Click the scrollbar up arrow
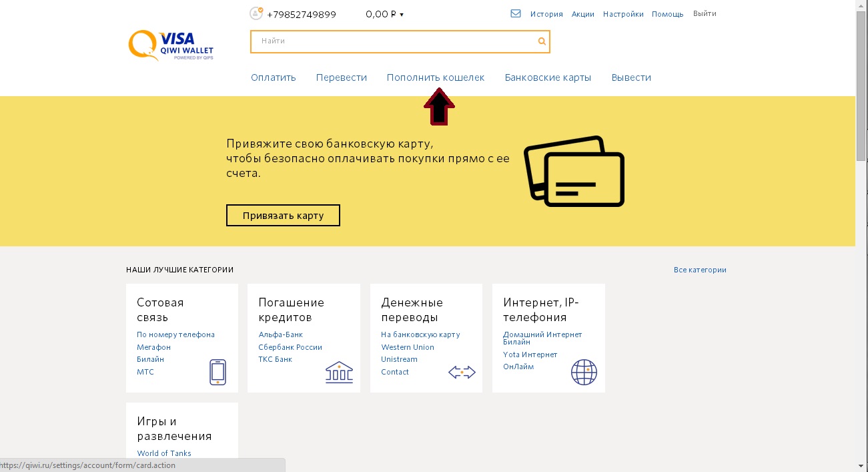This screenshot has width=868, height=472. (861, 5)
